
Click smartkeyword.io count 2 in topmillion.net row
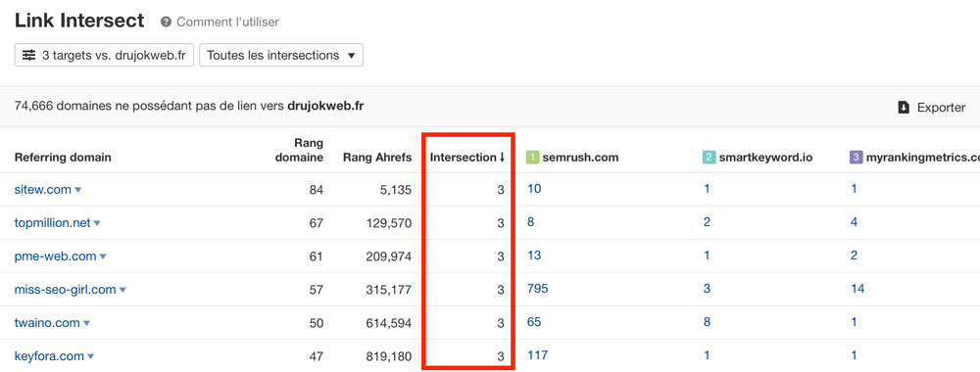click(707, 222)
